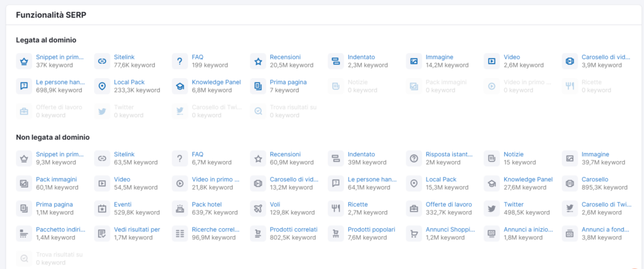This screenshot has height=269, width=644.
Task: Open the Annunci a fondo link
Action: [606, 229]
